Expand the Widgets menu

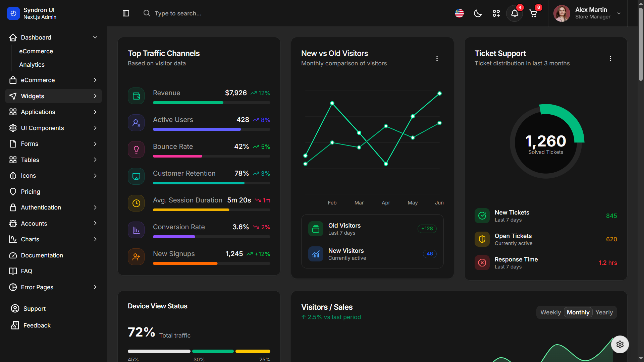point(53,96)
